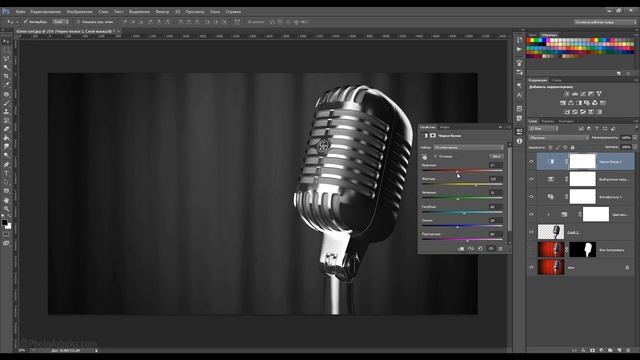Toggle visibility of the transparent microphone layer
The width and height of the screenshot is (640, 360).
[x=531, y=232]
